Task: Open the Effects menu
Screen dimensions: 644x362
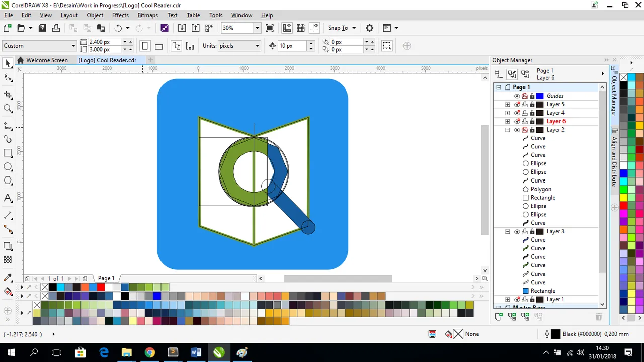Action: (x=120, y=15)
